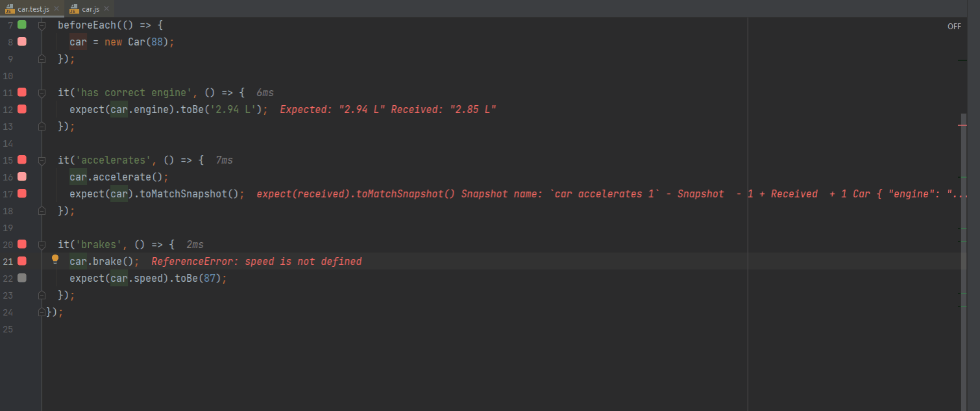Click the red gutter marker on line 17

pos(22,193)
